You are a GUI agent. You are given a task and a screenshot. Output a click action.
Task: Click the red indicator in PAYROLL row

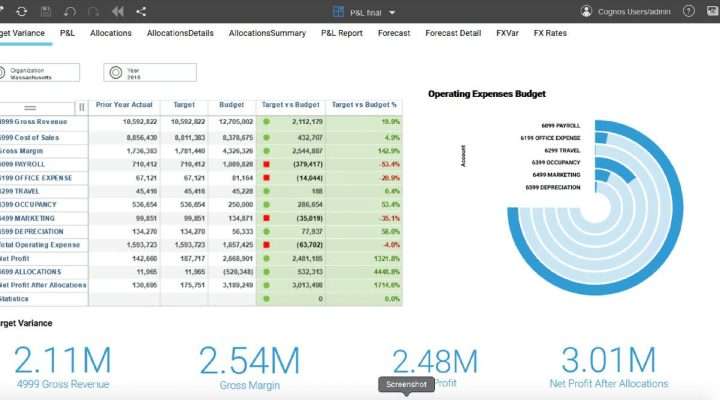point(266,164)
